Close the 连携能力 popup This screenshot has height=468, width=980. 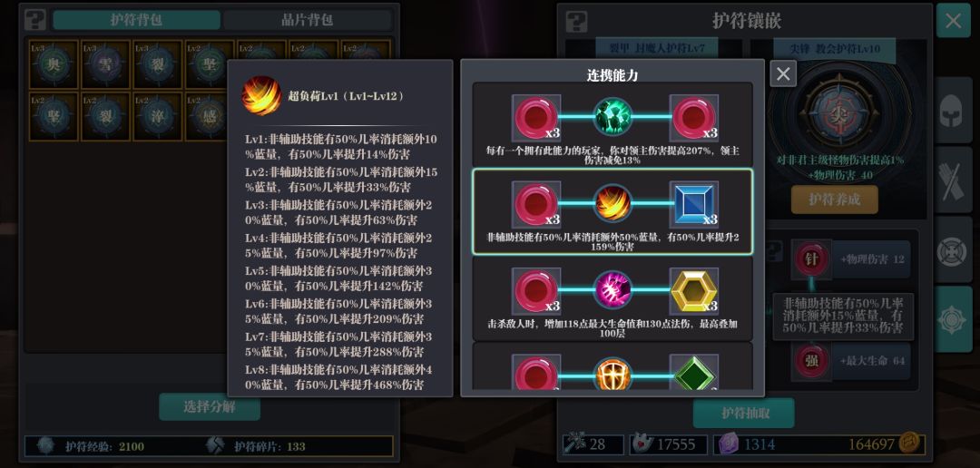click(x=783, y=73)
